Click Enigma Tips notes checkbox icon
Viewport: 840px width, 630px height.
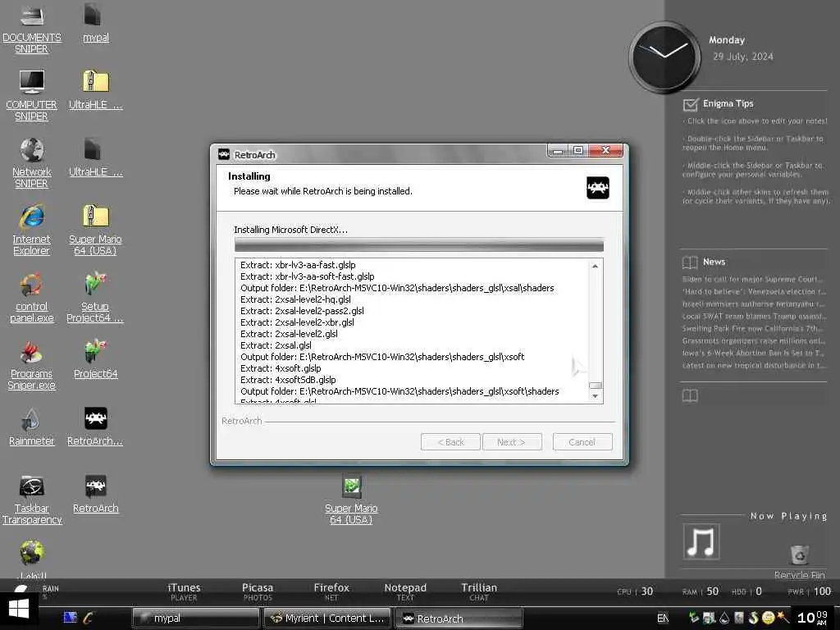pyautogui.click(x=691, y=104)
